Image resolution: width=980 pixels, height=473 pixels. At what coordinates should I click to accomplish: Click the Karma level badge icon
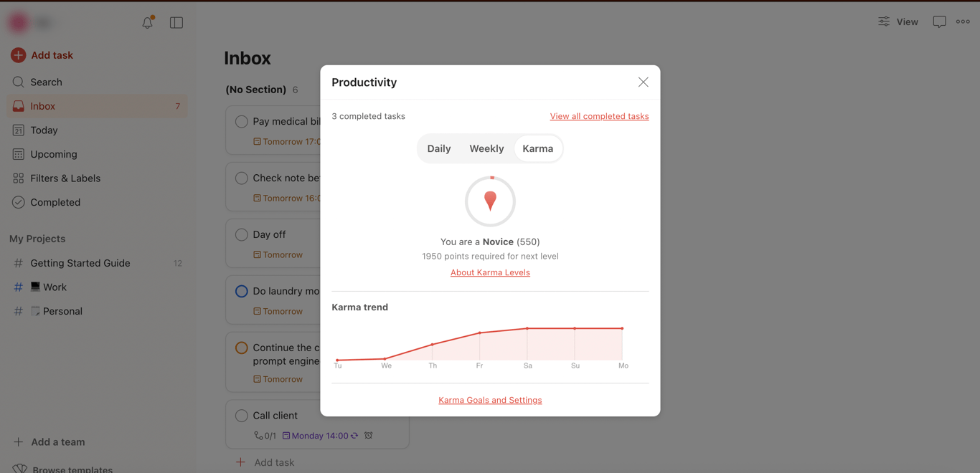(490, 201)
